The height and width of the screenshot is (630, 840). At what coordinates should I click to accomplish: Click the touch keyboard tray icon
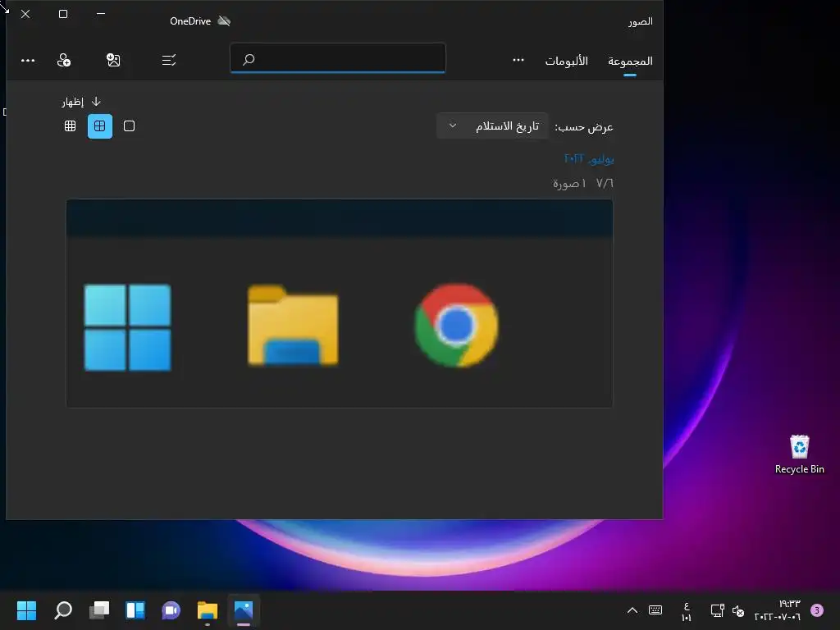pos(655,610)
